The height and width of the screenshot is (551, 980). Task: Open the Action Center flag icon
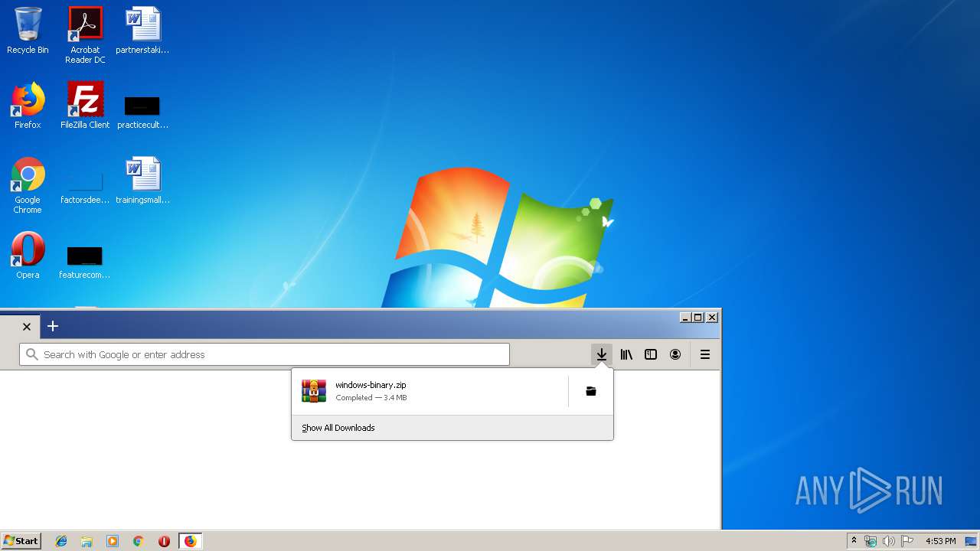(x=907, y=541)
